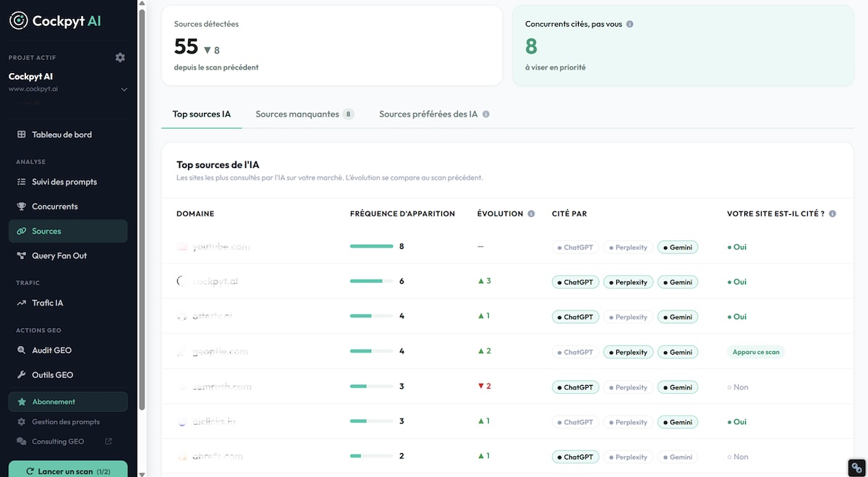
Task: Open project settings gear icon
Action: tap(120, 57)
